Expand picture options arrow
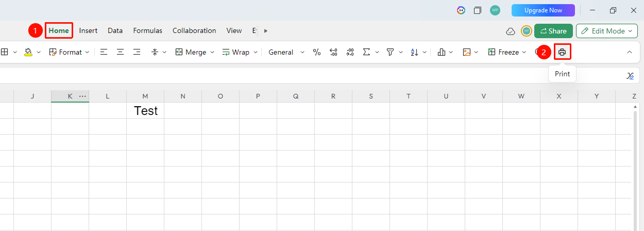 pyautogui.click(x=477, y=52)
